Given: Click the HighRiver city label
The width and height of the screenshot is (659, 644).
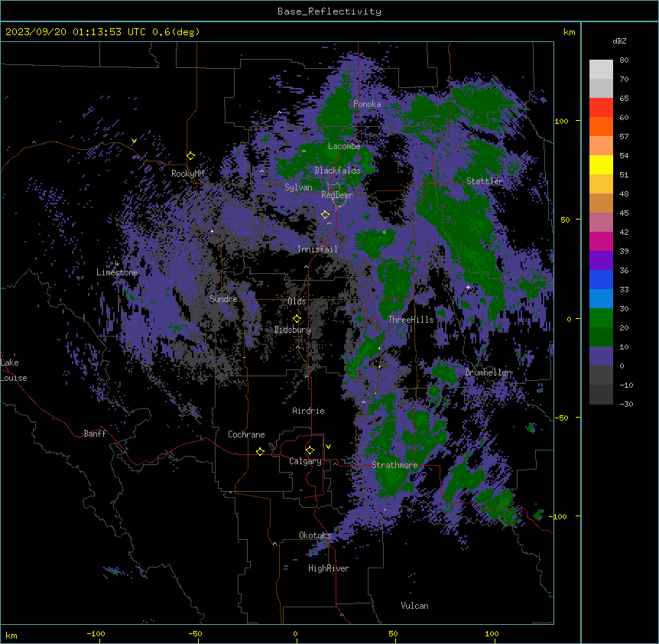Looking at the screenshot, I should point(329,568).
